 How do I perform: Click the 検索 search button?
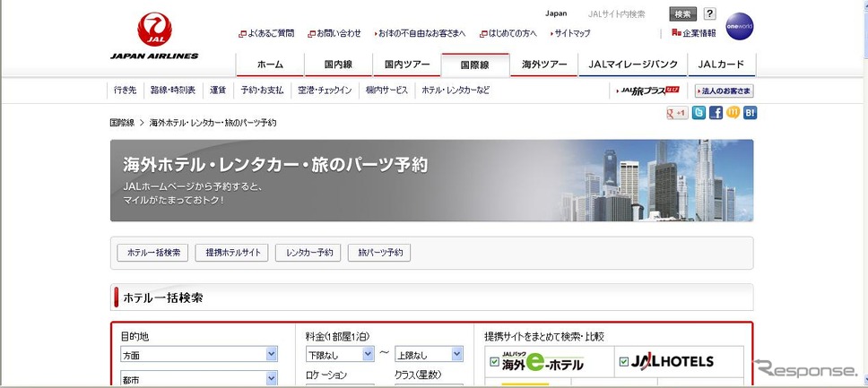(x=682, y=14)
